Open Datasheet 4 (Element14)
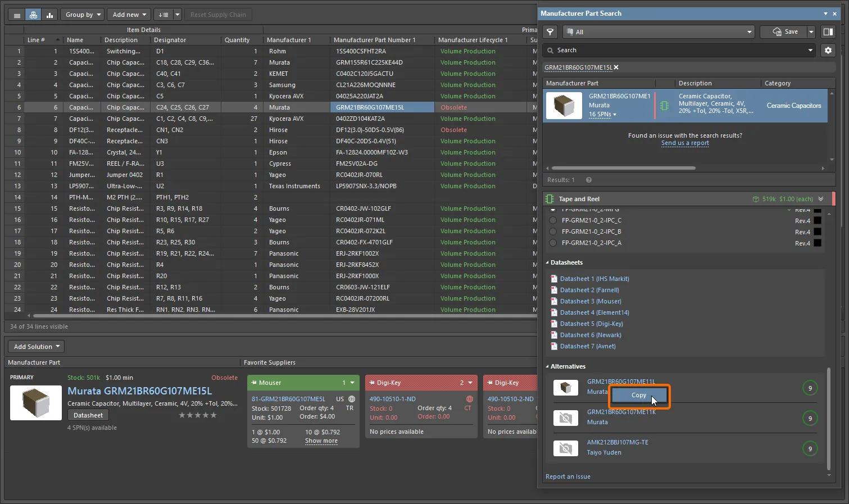 (594, 312)
